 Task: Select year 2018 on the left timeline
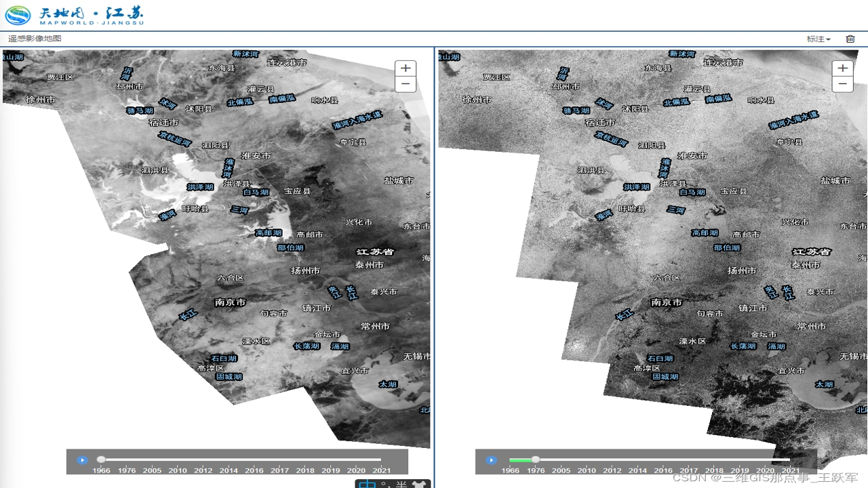coord(305,470)
